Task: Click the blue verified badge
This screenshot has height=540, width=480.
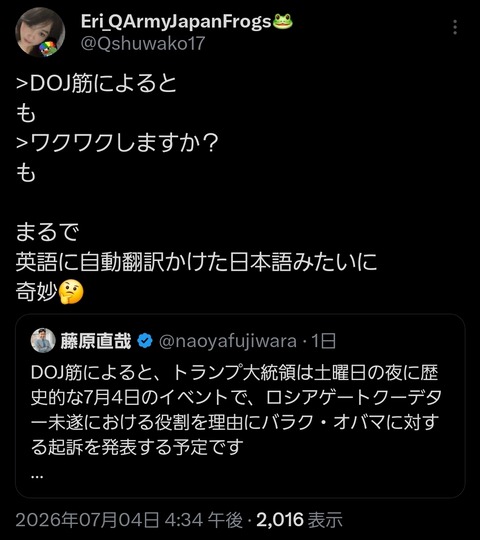Action: click(x=145, y=341)
